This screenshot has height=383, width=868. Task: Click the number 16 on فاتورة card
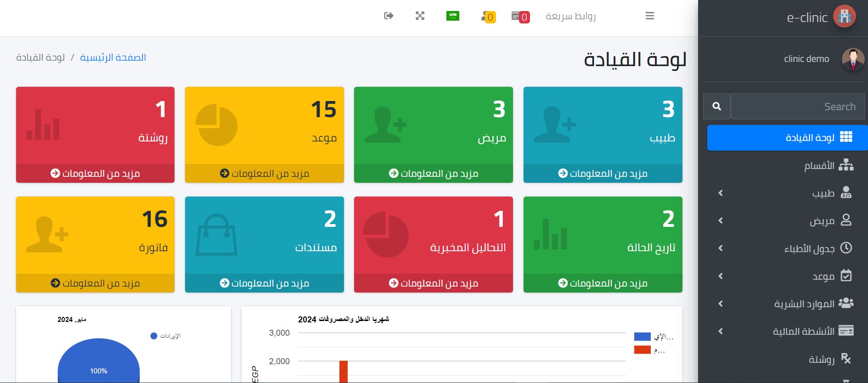coord(154,219)
